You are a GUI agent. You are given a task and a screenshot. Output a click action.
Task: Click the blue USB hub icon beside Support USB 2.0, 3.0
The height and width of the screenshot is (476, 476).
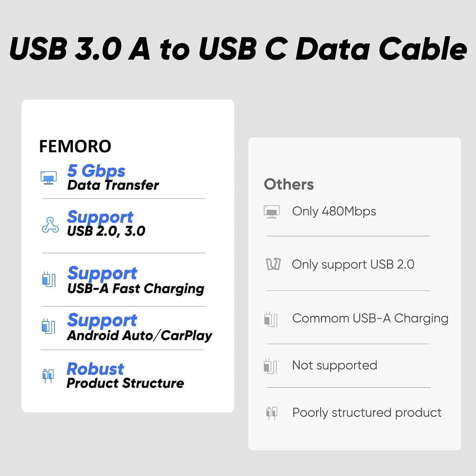coord(50,225)
